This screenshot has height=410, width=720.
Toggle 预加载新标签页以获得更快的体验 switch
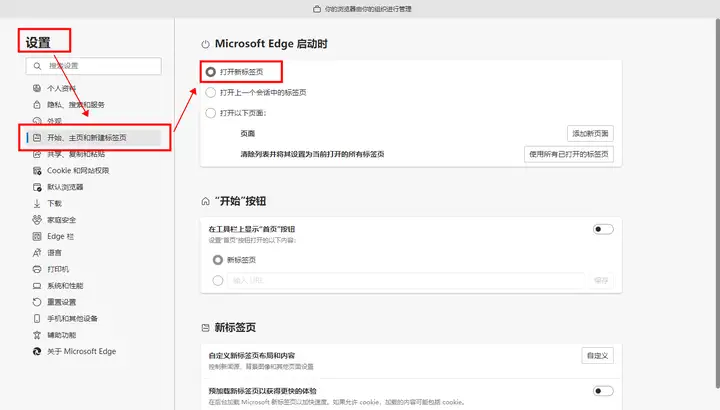(603, 391)
